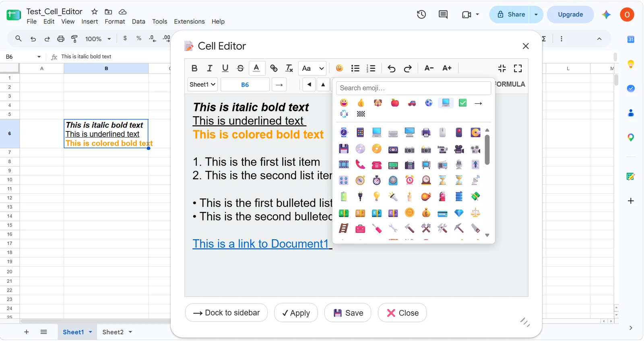Toggle italic formatting in Cell Editor

click(210, 68)
